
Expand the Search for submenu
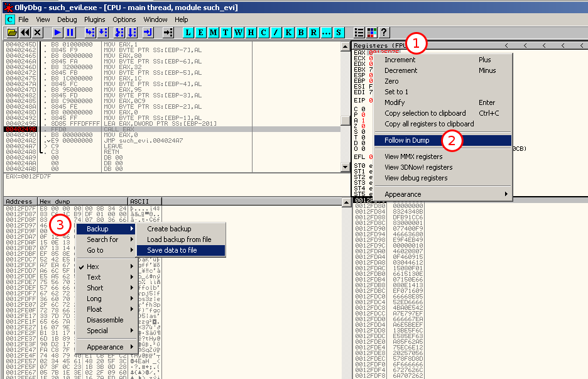tap(105, 239)
